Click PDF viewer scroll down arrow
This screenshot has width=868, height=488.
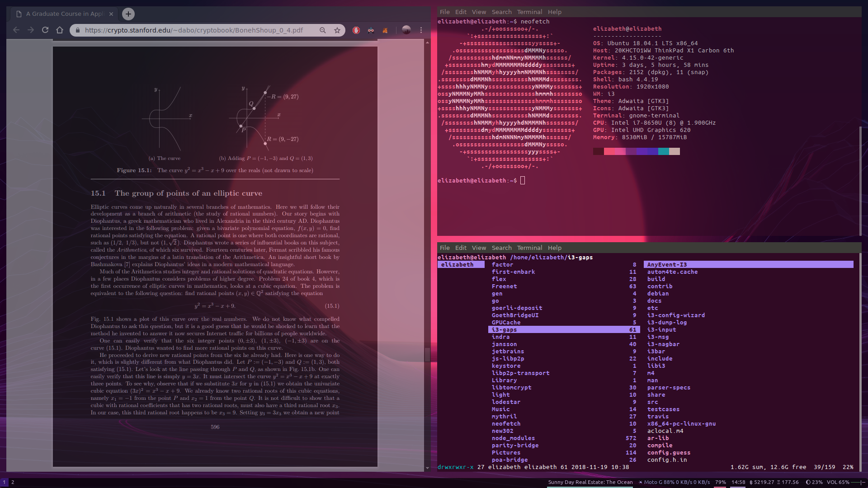tap(427, 468)
